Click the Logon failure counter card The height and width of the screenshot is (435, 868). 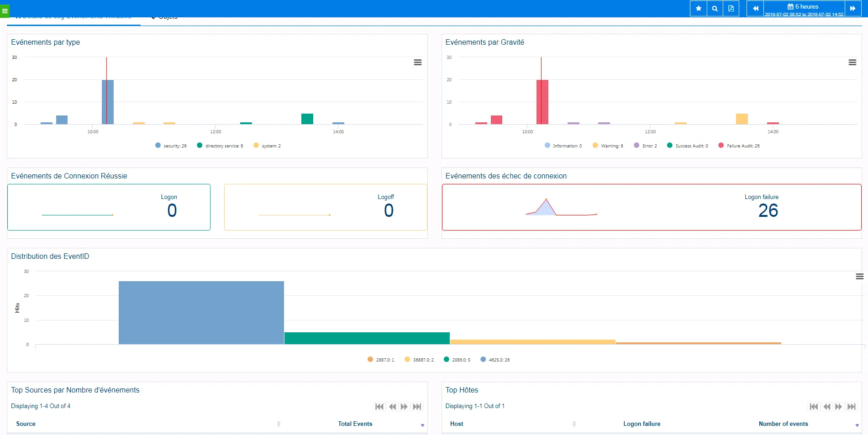coord(651,207)
